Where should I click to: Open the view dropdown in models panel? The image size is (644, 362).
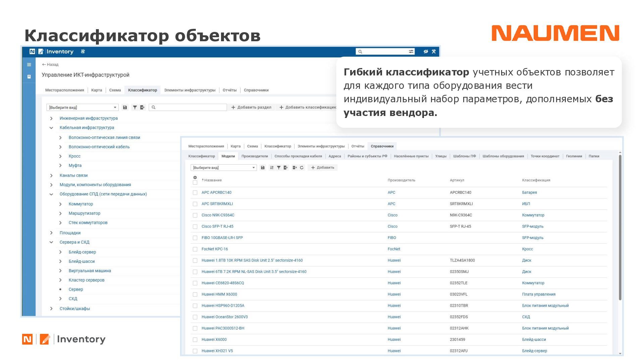point(223,168)
